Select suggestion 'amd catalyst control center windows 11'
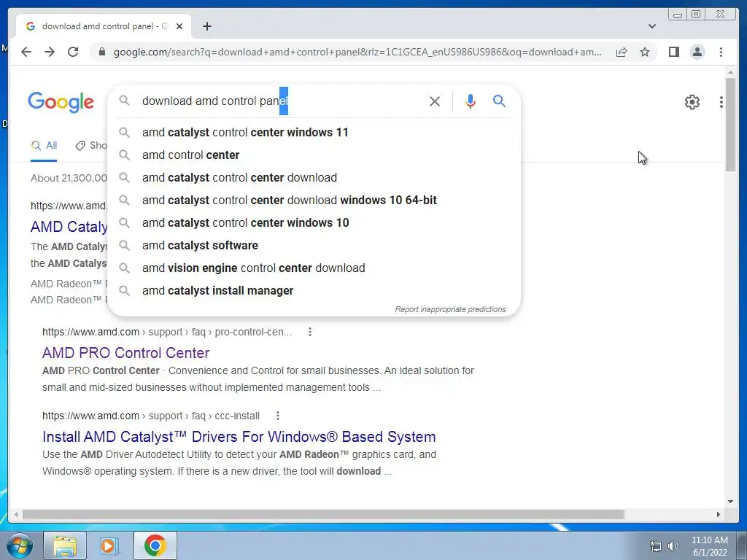The width and height of the screenshot is (747, 560). (x=314, y=133)
